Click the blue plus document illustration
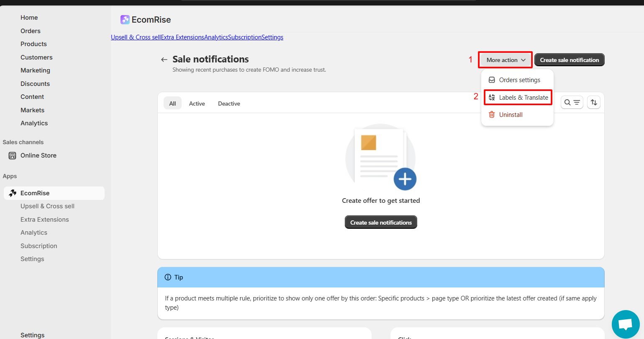 (x=381, y=158)
